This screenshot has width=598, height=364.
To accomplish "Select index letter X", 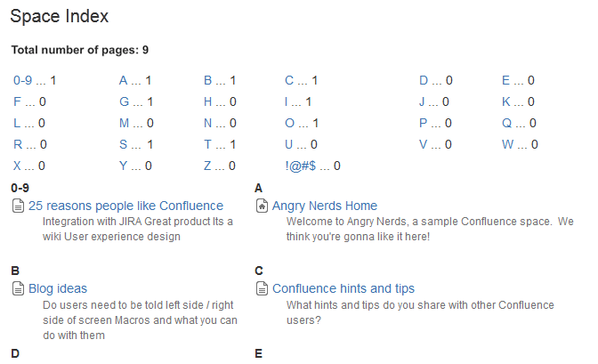I will pyautogui.click(x=17, y=166).
